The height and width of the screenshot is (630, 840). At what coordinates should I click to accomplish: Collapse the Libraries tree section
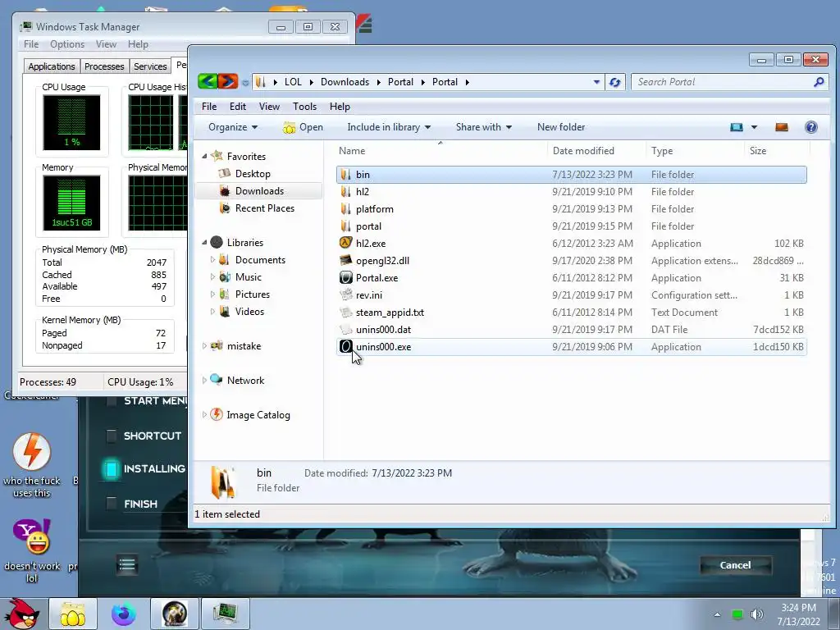tap(204, 242)
